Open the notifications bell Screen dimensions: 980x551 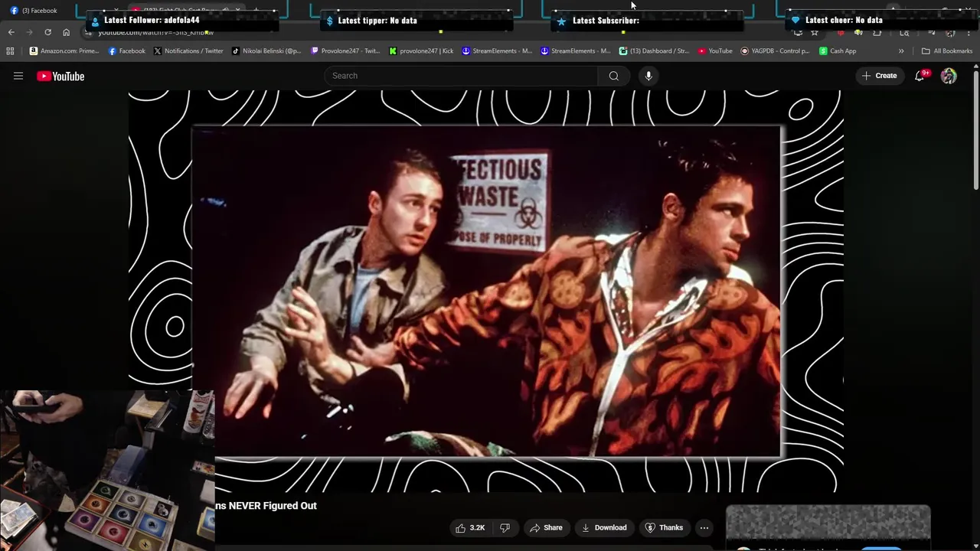point(920,76)
